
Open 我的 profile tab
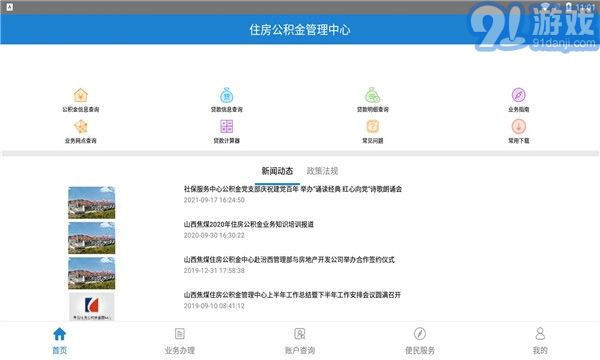(540, 340)
